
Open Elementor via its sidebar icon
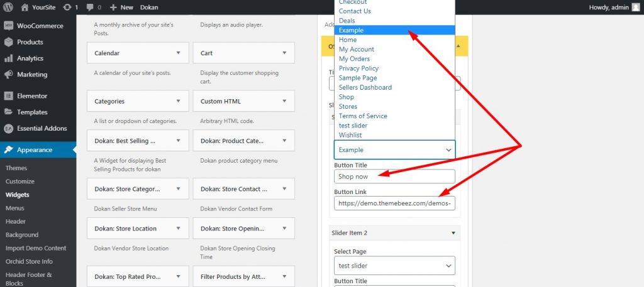(9, 96)
